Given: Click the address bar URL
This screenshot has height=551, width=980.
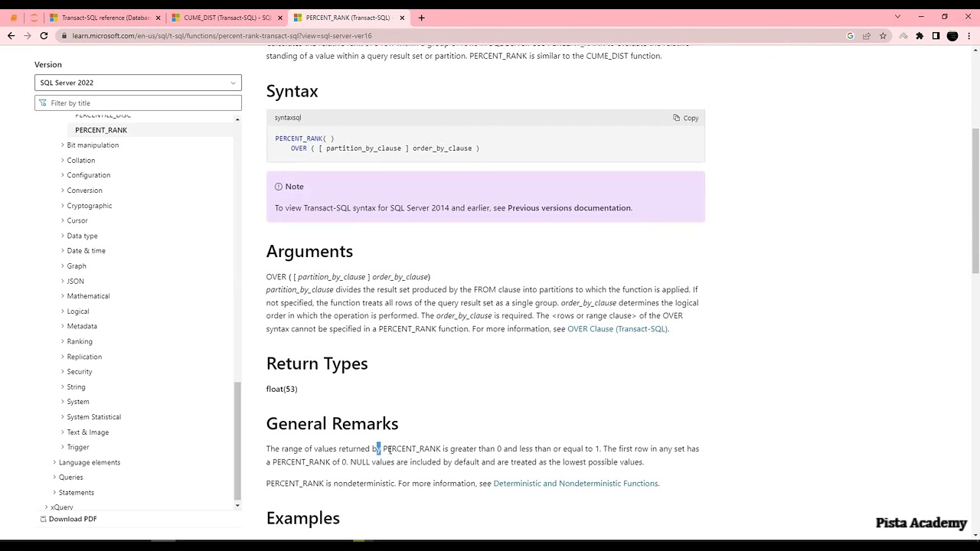Looking at the screenshot, I should pyautogui.click(x=222, y=36).
